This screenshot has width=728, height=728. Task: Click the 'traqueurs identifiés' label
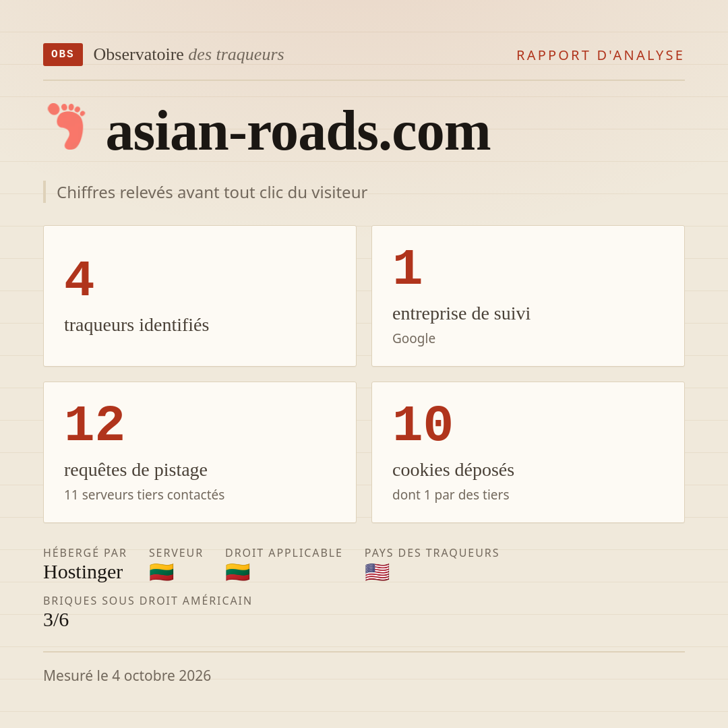pos(136,325)
